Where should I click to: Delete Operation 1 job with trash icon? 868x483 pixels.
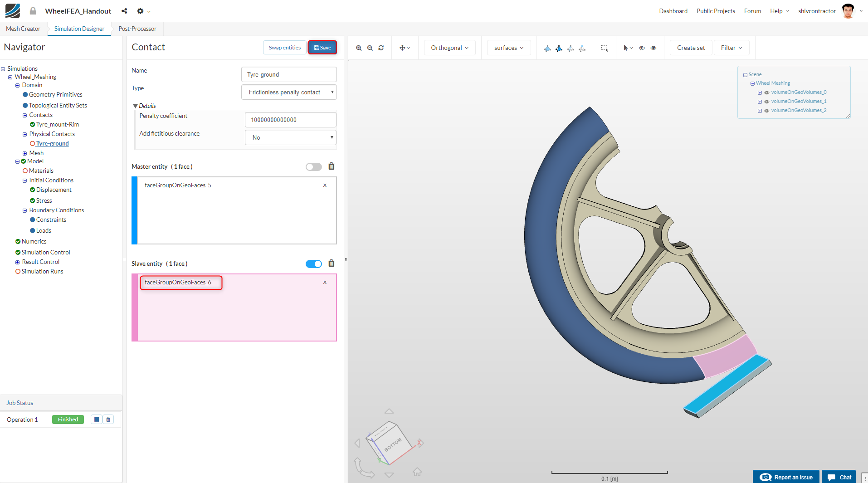click(108, 420)
